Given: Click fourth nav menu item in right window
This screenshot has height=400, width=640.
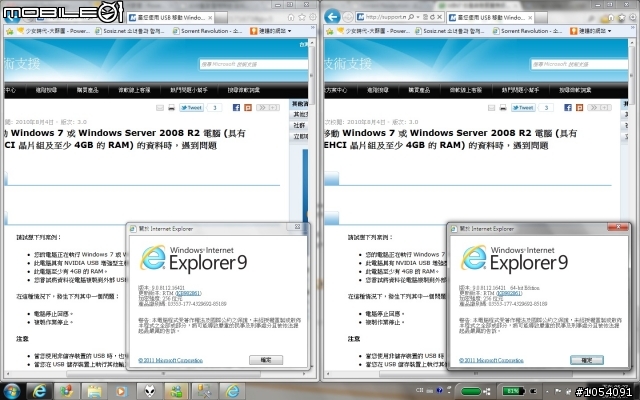Looking at the screenshot, I should (x=465, y=90).
